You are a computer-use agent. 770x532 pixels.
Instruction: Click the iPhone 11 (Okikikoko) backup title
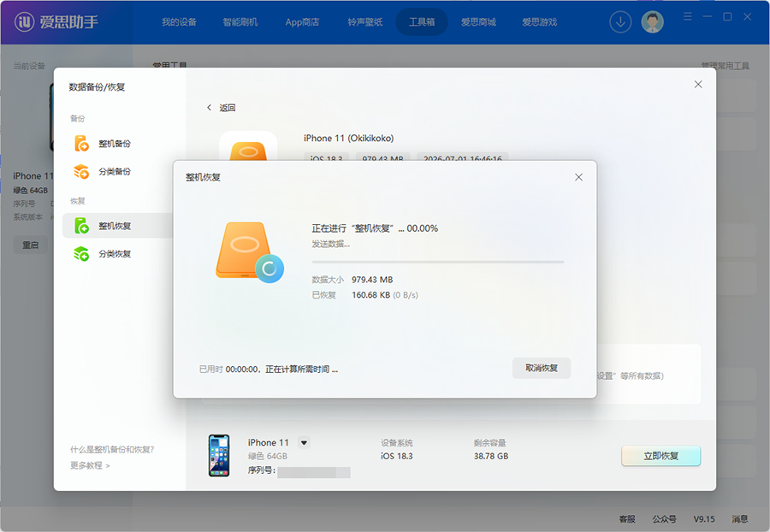point(349,139)
